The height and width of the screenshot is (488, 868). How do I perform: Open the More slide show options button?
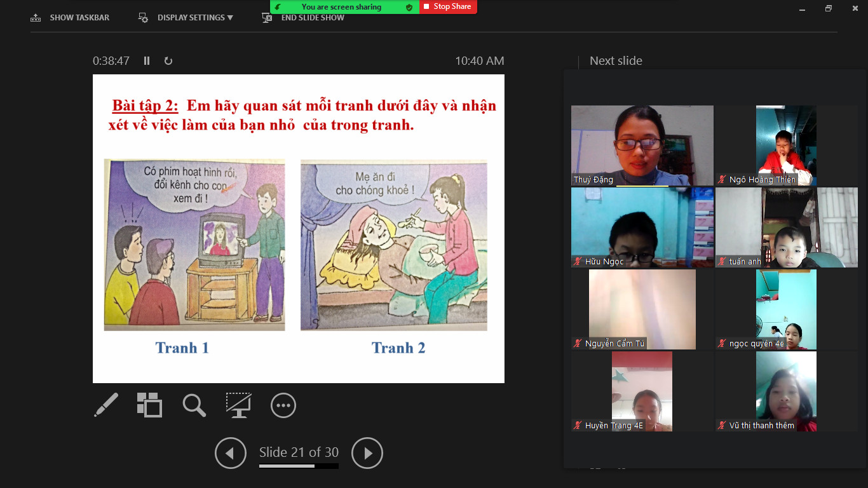click(x=283, y=405)
